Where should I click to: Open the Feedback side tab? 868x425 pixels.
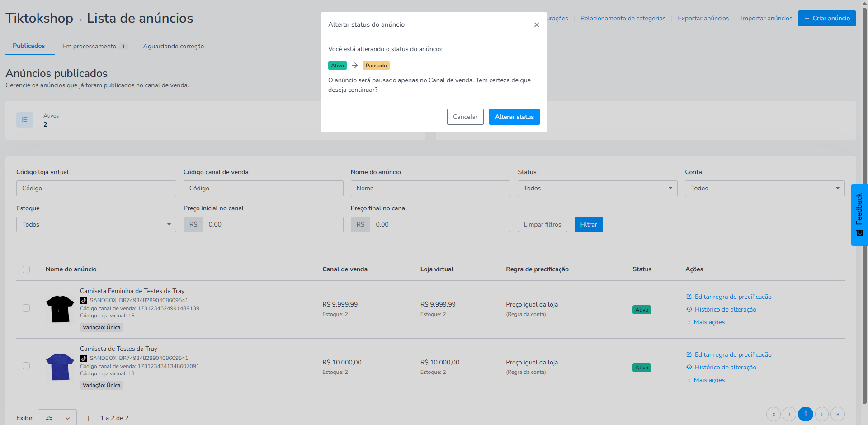click(859, 215)
